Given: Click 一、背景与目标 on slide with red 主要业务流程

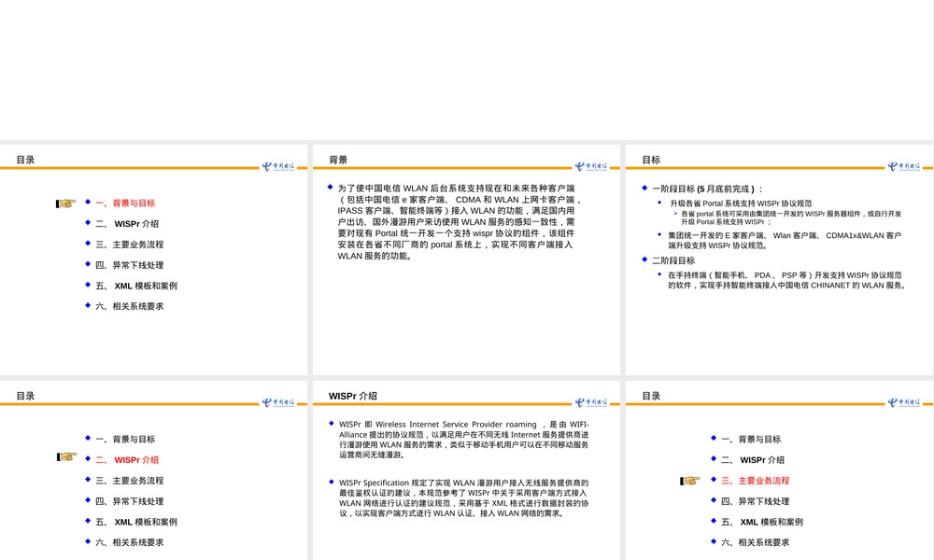Looking at the screenshot, I should (751, 440).
